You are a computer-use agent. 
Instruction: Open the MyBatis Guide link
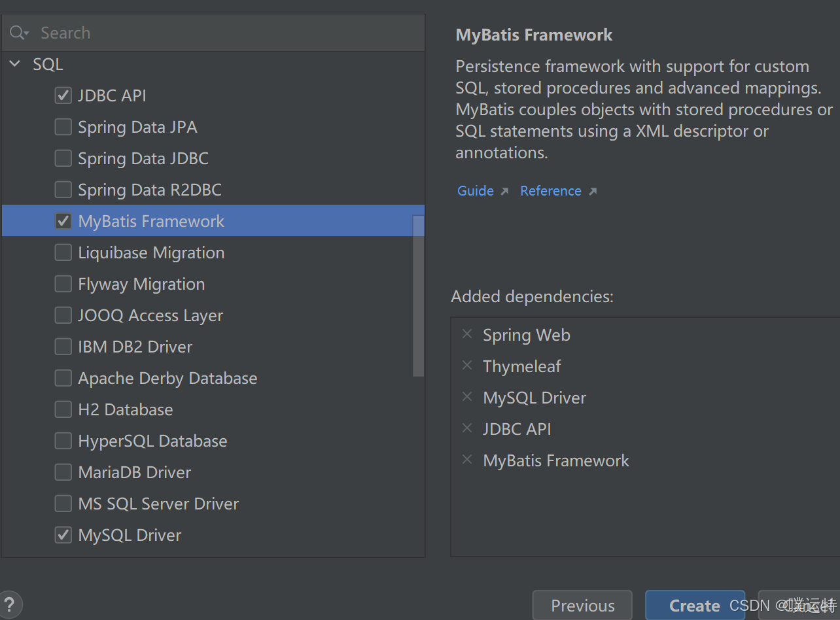[476, 191]
